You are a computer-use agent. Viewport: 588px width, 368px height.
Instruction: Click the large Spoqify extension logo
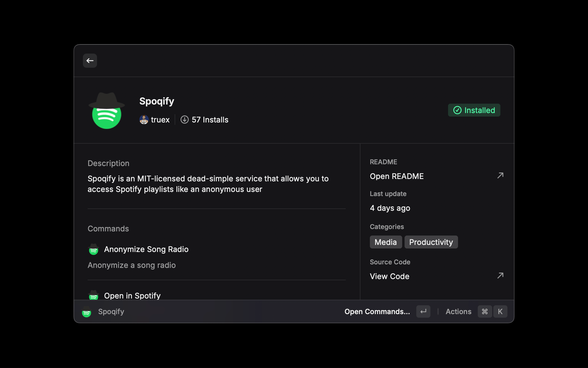click(107, 111)
